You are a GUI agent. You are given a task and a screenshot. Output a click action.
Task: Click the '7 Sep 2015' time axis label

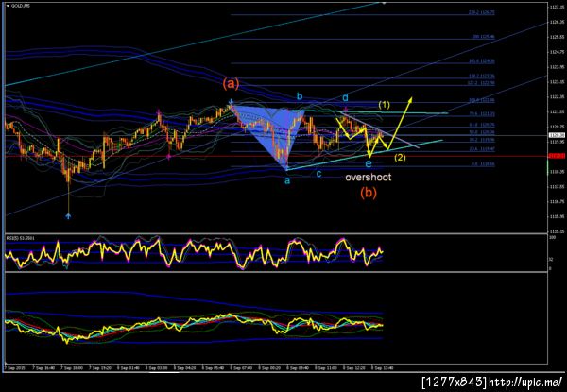[14, 367]
